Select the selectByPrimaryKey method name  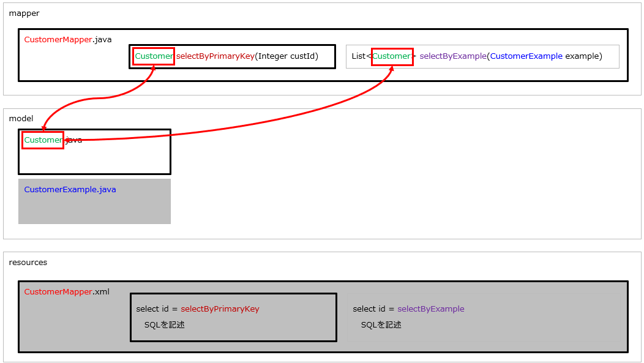(217, 56)
